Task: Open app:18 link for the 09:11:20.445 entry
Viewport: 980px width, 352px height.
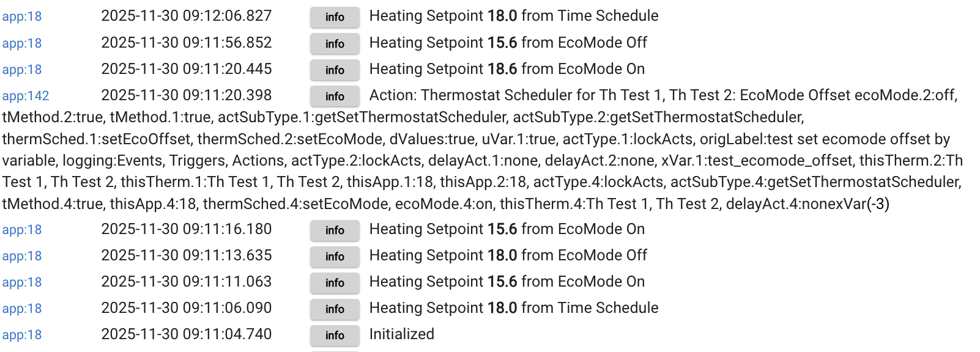Action: point(22,70)
